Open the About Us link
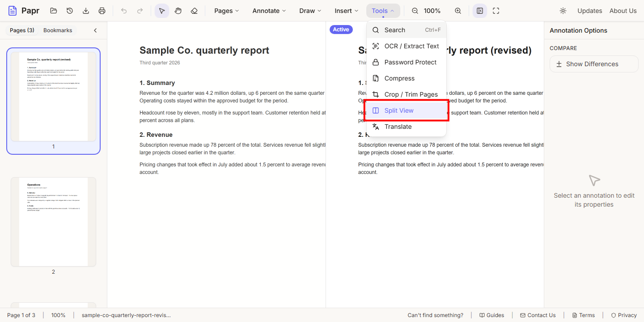Image resolution: width=644 pixels, height=322 pixels. pos(623,11)
